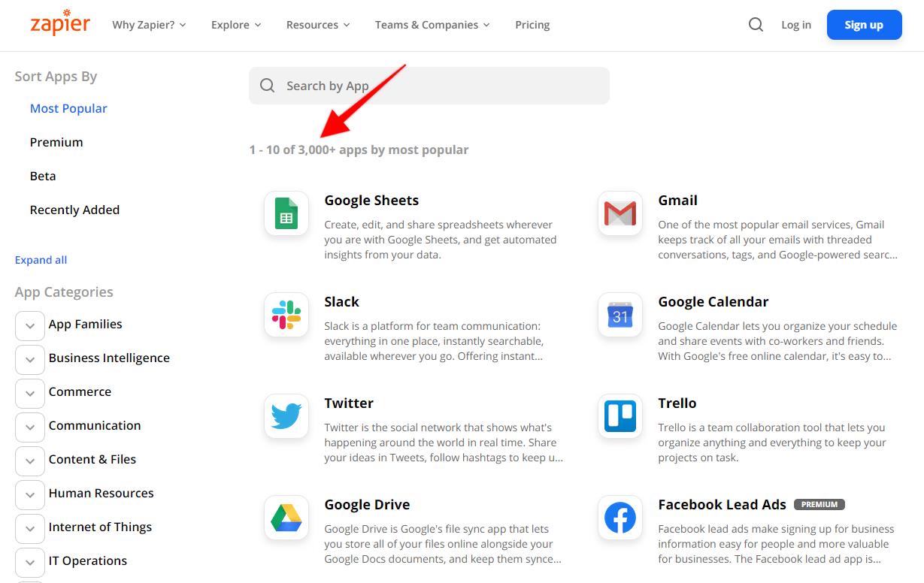Open the Why Zapier? menu

pos(149,25)
